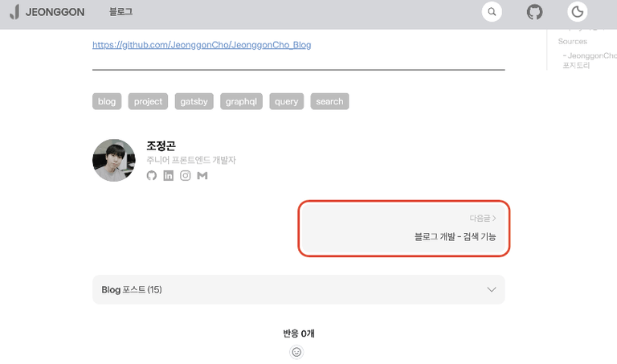Click the author profile photo
The height and width of the screenshot is (364, 617).
tap(114, 160)
